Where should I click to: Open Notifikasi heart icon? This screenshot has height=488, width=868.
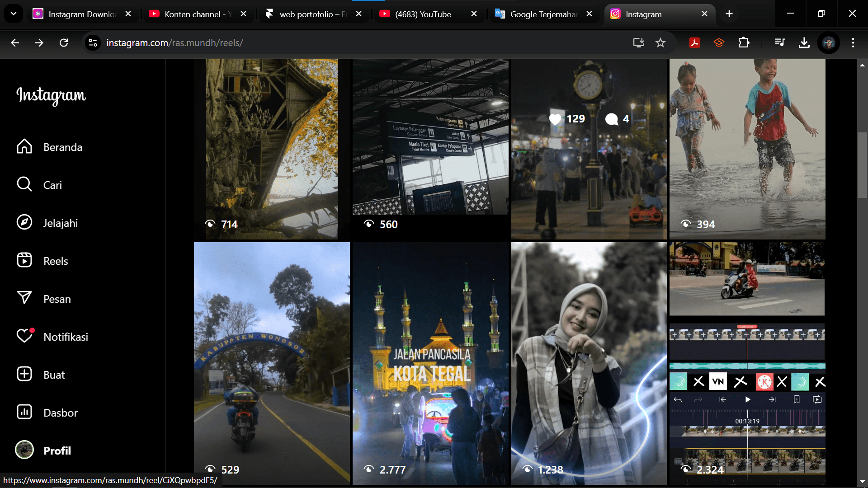pos(24,337)
